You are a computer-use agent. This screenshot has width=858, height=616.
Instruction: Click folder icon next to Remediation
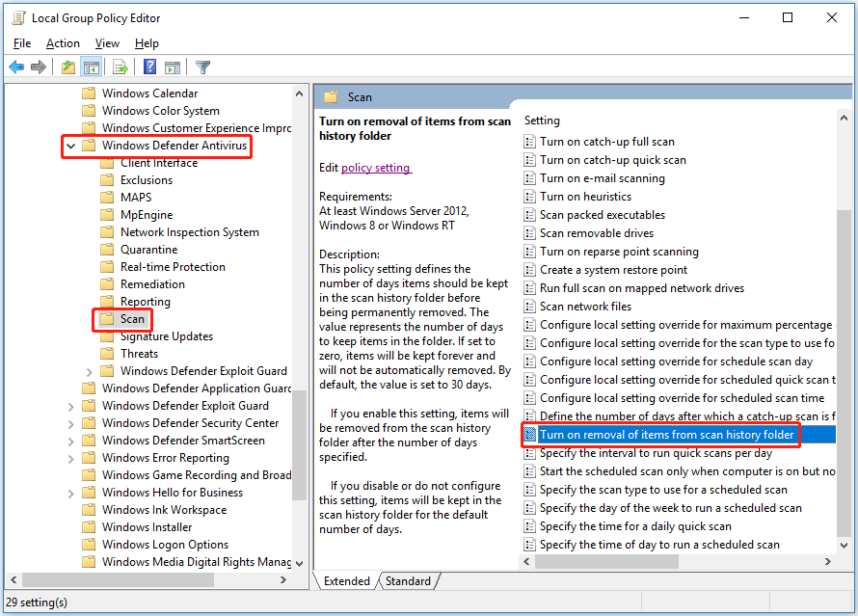coord(107,284)
